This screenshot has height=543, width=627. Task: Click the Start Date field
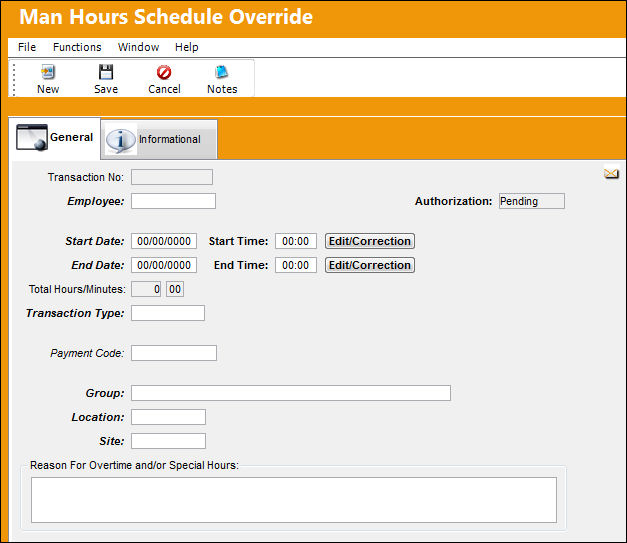164,241
